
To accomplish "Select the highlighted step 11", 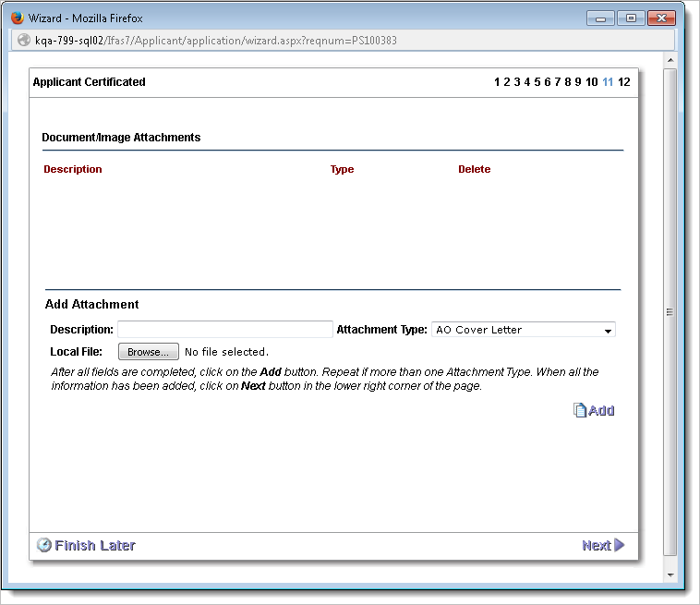I will pos(608,82).
